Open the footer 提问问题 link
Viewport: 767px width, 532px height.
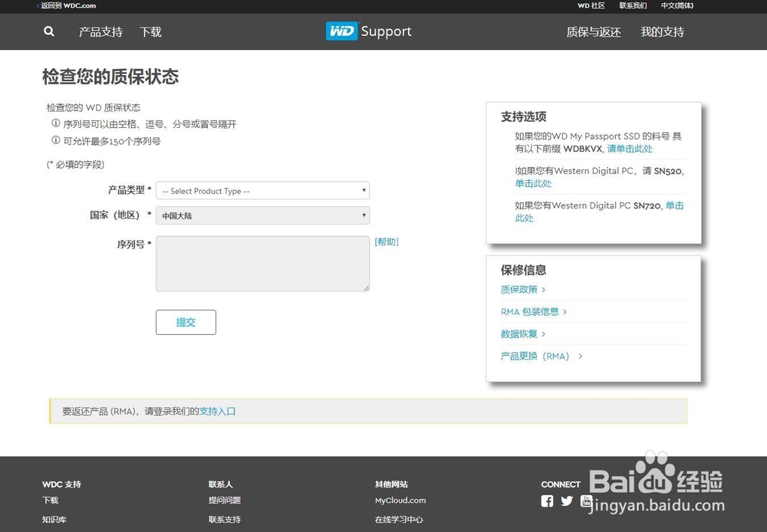click(x=225, y=501)
